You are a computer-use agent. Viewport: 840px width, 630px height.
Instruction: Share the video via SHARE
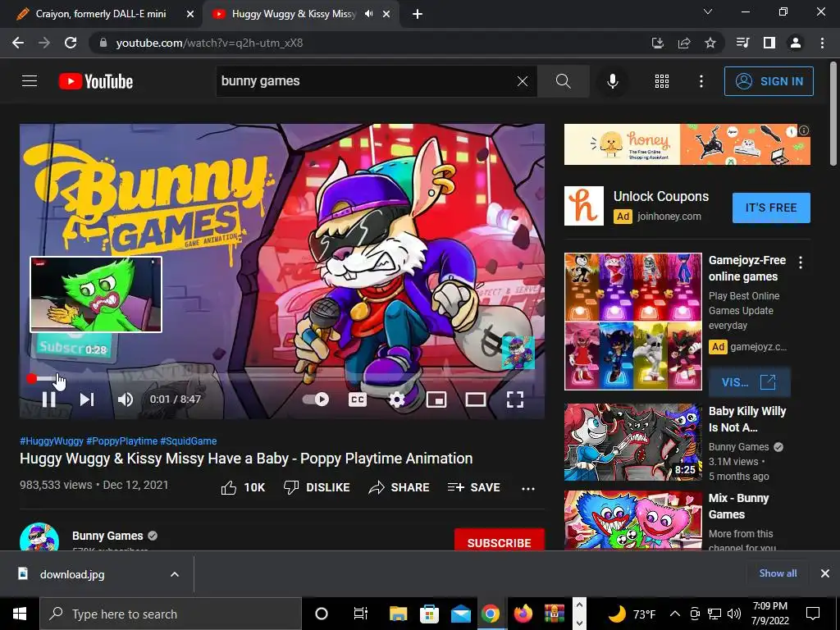click(399, 487)
